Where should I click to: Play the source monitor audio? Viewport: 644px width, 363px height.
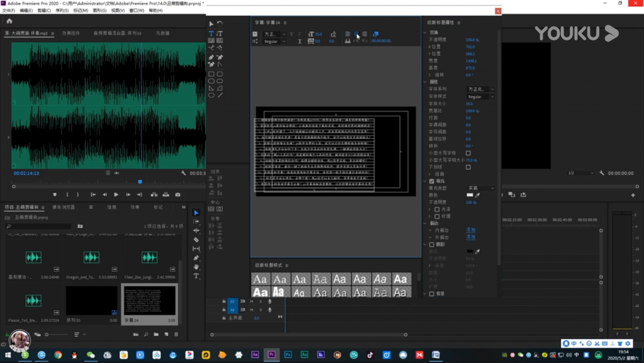pyautogui.click(x=116, y=194)
